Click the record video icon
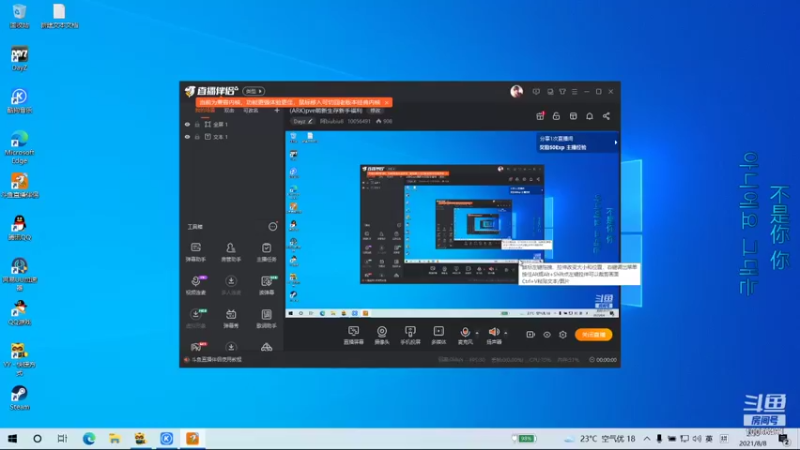 (x=530, y=335)
